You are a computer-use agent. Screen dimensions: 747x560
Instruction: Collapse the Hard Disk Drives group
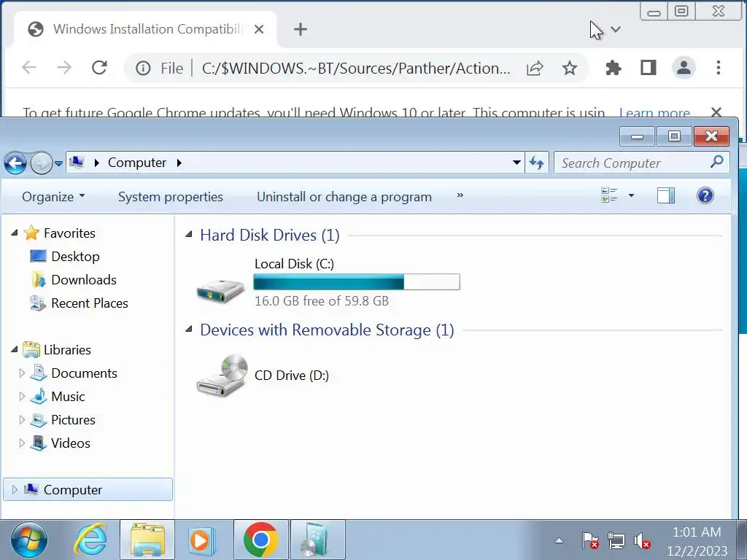189,234
